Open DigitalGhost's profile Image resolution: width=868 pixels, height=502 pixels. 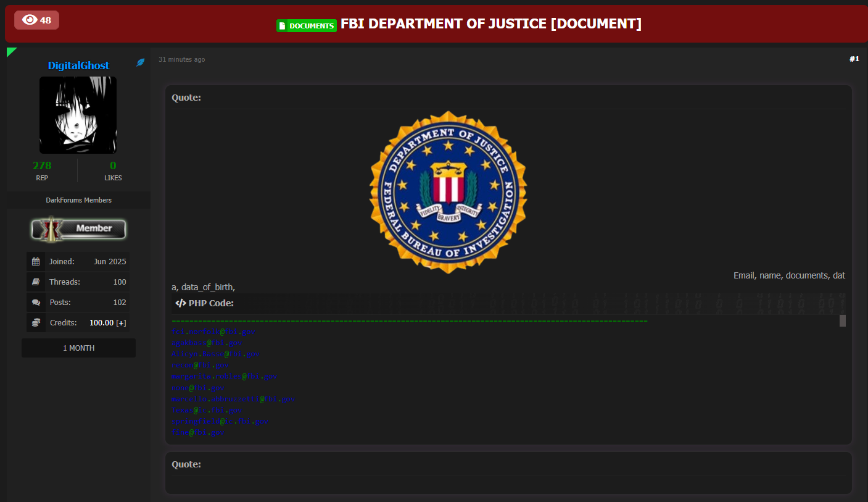(x=78, y=65)
